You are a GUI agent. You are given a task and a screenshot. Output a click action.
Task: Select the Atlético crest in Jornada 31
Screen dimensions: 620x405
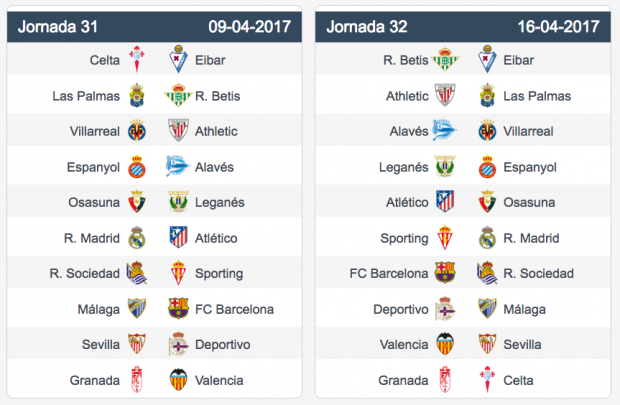tap(178, 237)
